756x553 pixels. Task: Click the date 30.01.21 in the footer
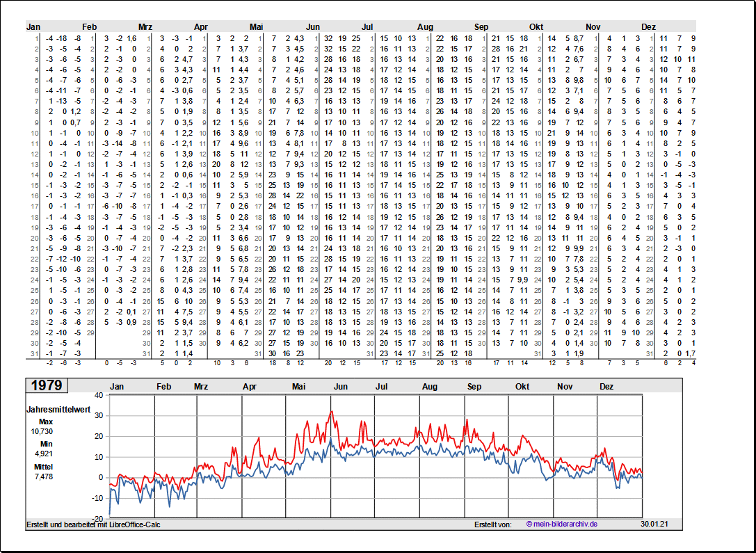click(x=654, y=524)
